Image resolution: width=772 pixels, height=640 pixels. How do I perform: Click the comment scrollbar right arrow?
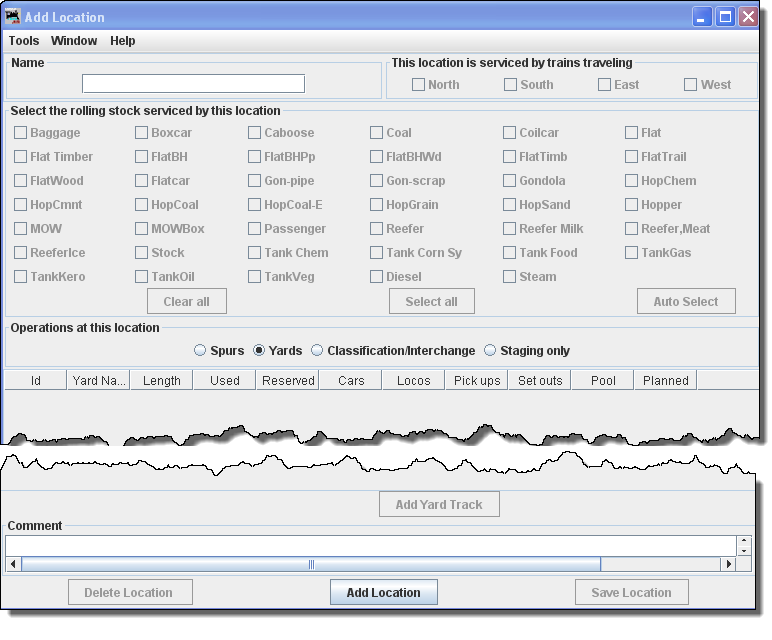[728, 564]
